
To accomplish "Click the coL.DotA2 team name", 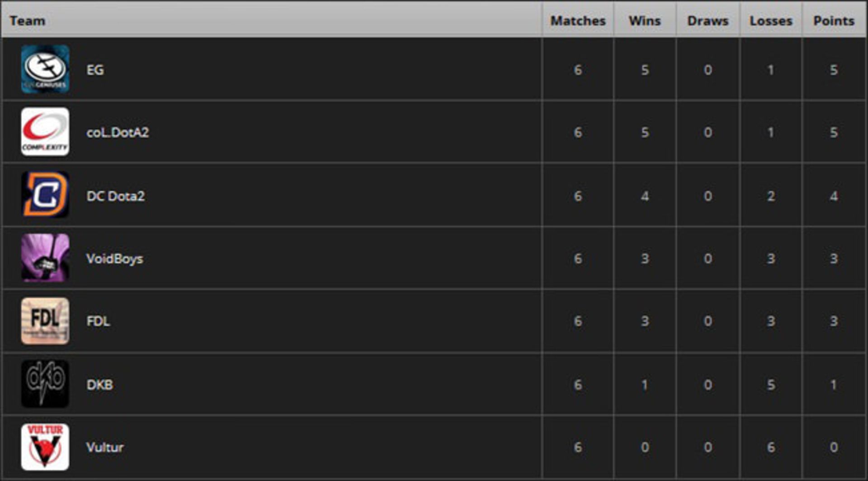I will [118, 133].
